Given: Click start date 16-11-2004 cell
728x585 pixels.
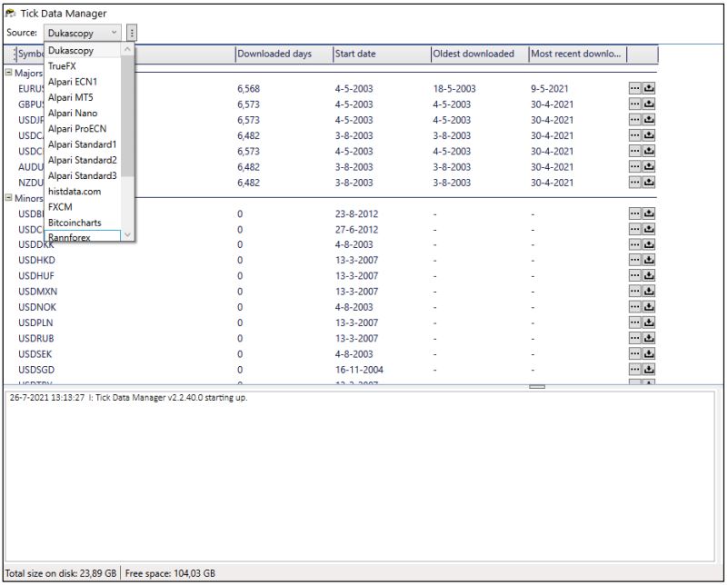Looking at the screenshot, I should pyautogui.click(x=359, y=370).
